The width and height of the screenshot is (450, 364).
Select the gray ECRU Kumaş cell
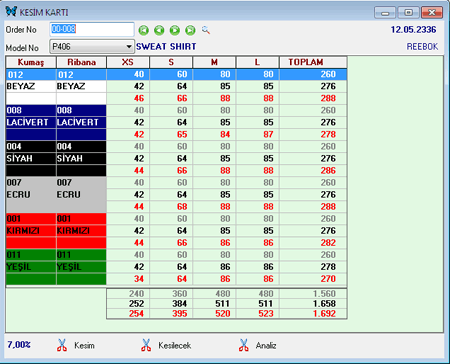[x=31, y=195]
